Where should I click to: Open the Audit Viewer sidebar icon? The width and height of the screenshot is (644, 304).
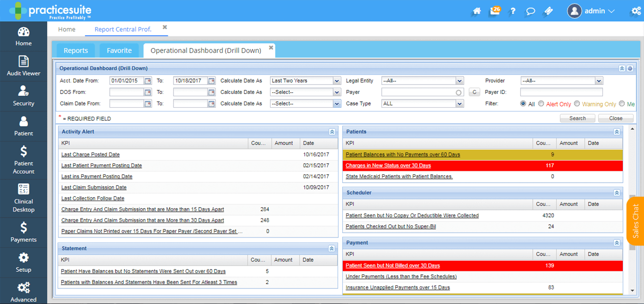pos(24,66)
